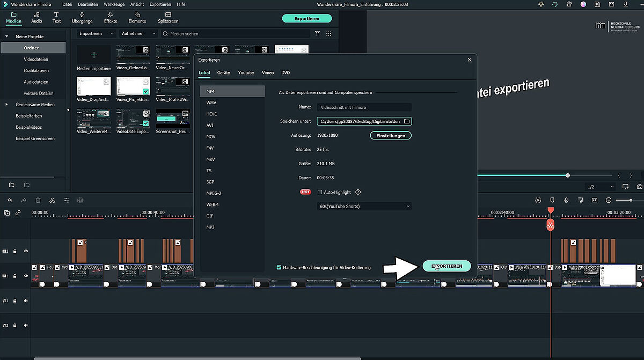Image resolution: width=644 pixels, height=360 pixels.
Task: Open the Videodateien folder
Action: [x=36, y=59]
